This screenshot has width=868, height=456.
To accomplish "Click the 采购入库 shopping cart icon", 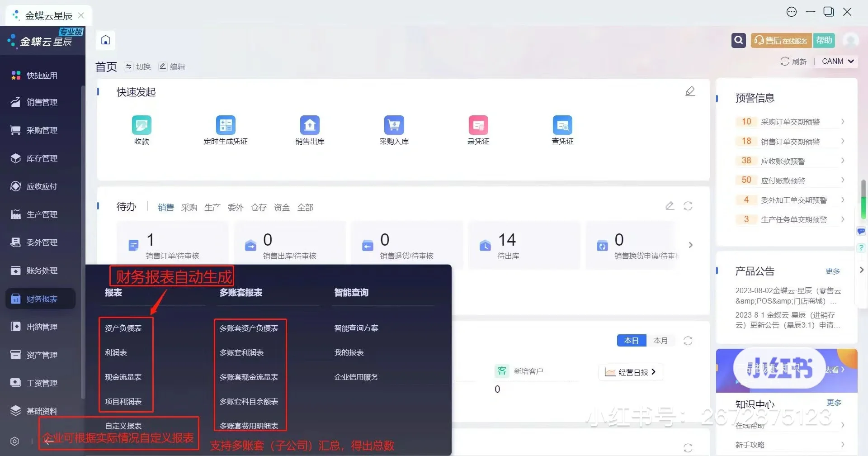I will tap(394, 125).
